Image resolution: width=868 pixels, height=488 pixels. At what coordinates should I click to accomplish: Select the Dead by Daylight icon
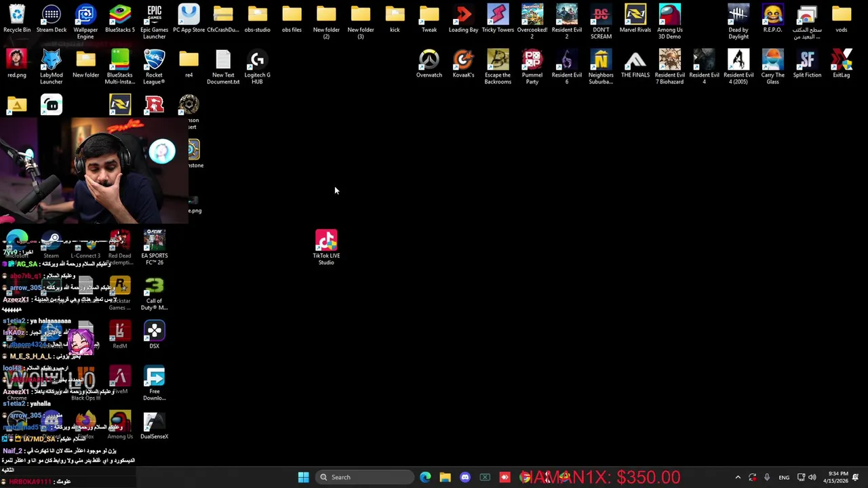tap(738, 22)
